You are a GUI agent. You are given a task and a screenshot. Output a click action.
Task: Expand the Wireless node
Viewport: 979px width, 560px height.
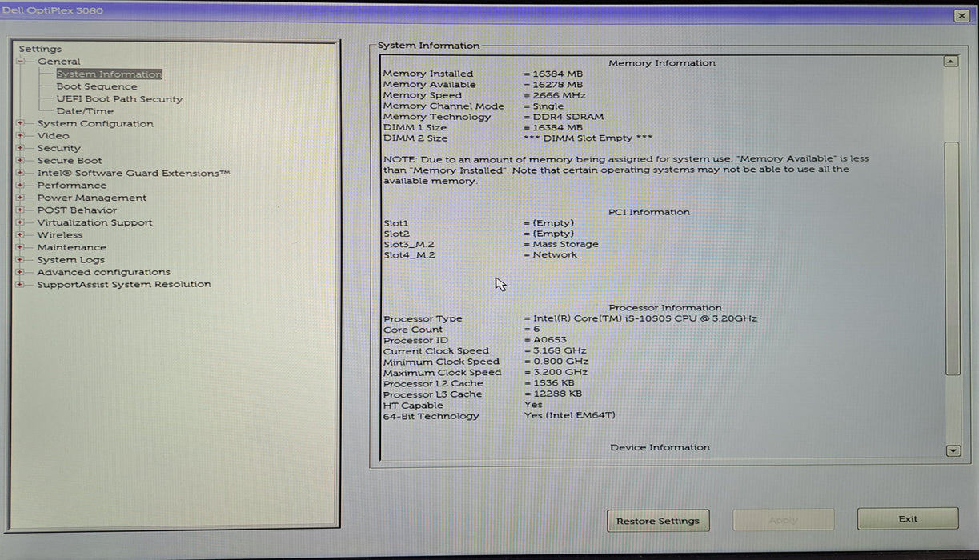[21, 235]
